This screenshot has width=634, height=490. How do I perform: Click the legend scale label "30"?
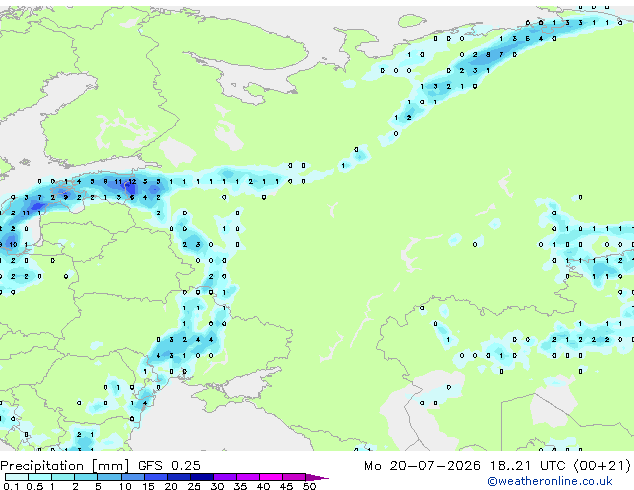point(217,486)
